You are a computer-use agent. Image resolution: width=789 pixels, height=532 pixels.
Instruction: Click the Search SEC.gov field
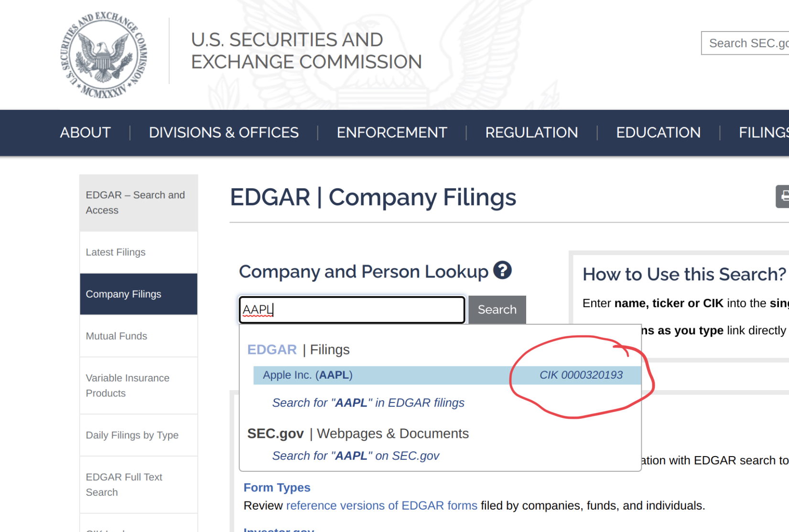coord(745,43)
